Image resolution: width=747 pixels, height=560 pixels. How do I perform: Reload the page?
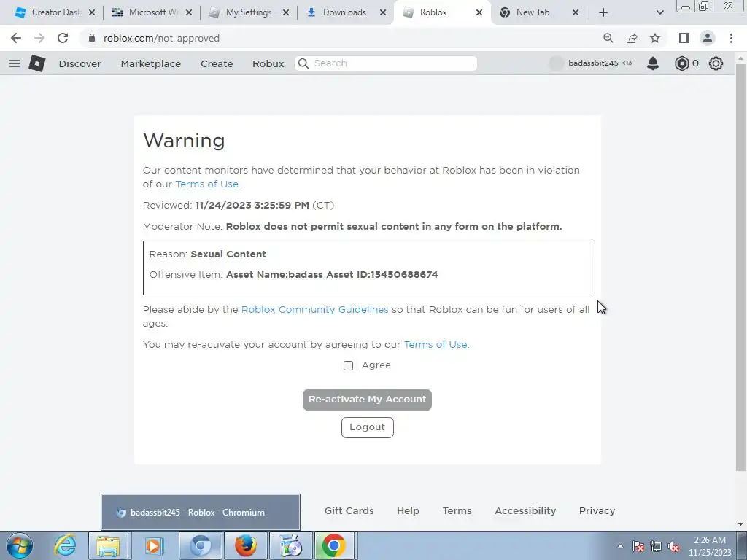point(63,38)
